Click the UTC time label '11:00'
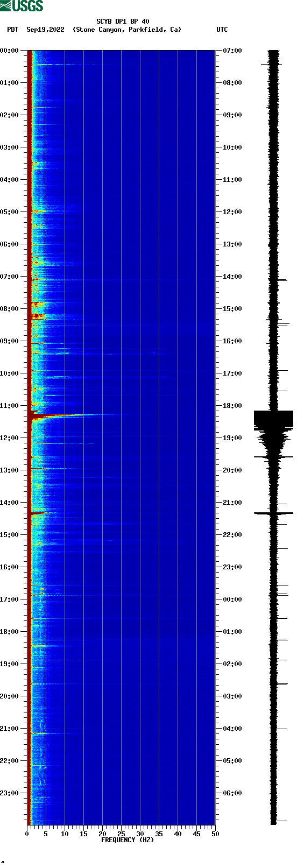 pos(232,180)
